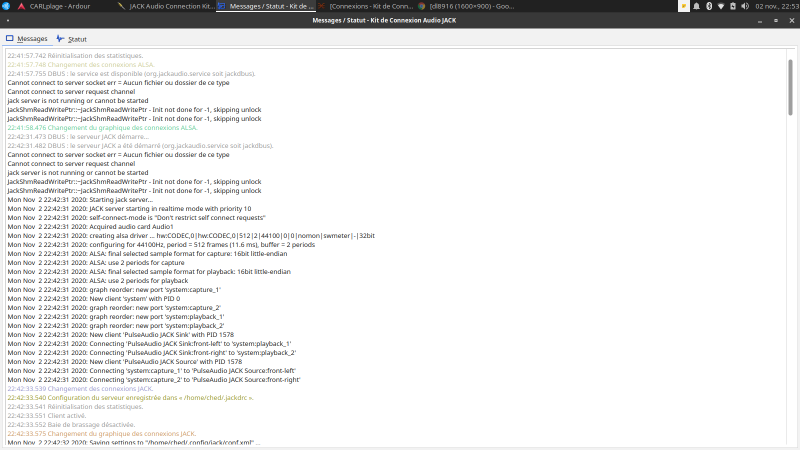Click line 'Configuration du serveur enregistrée dans /home/ched/.jackdrc'
800x450 pixels.
coord(130,397)
